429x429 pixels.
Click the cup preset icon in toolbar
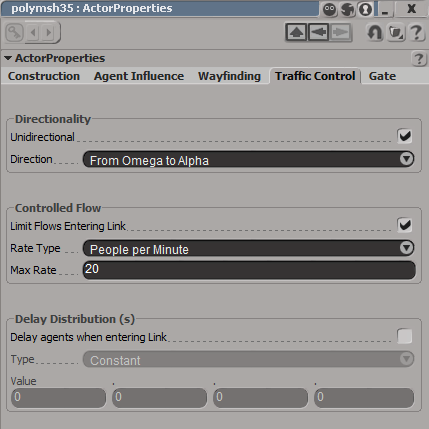[396, 33]
